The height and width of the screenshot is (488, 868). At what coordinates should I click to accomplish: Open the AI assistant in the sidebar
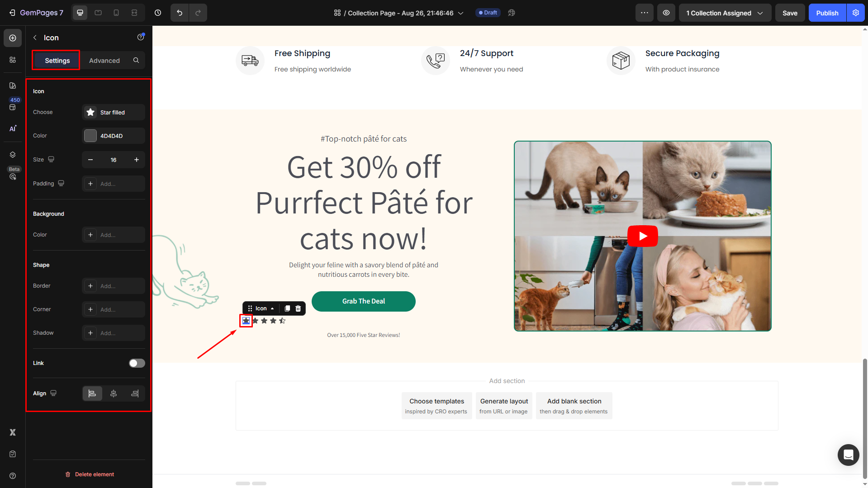(13, 128)
